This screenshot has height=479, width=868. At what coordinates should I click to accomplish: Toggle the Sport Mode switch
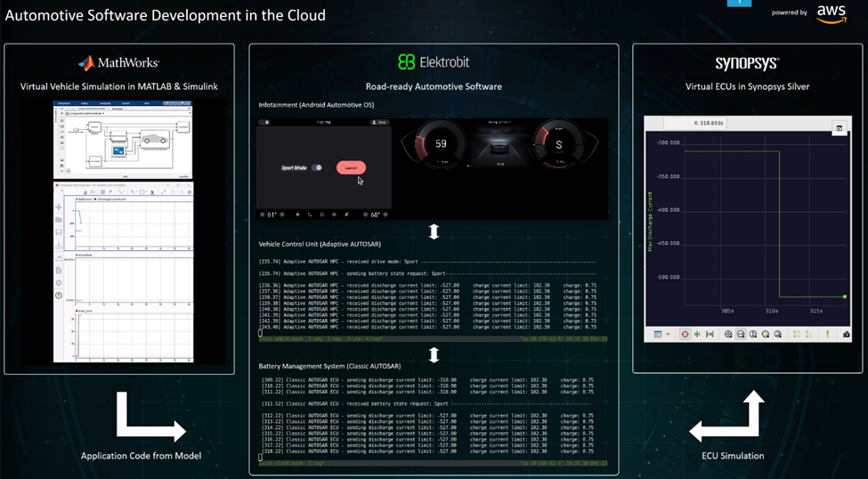coord(317,167)
